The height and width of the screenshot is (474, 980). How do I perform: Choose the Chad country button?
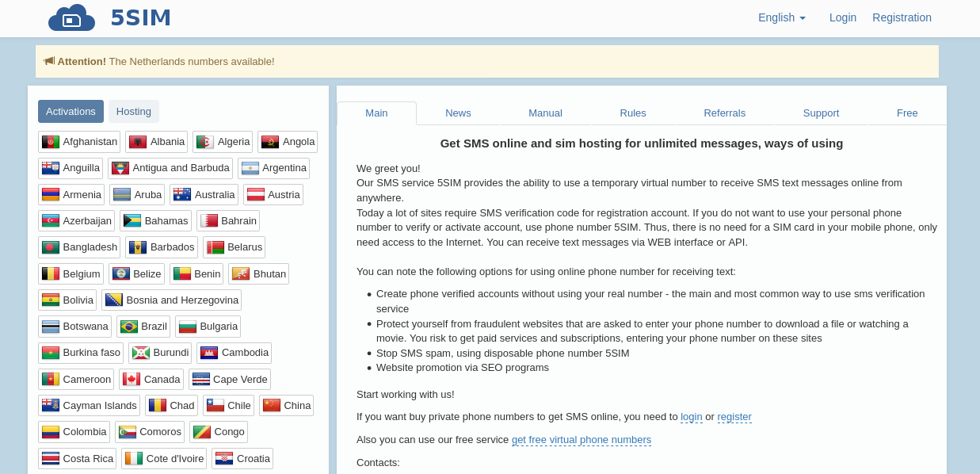[x=171, y=405]
